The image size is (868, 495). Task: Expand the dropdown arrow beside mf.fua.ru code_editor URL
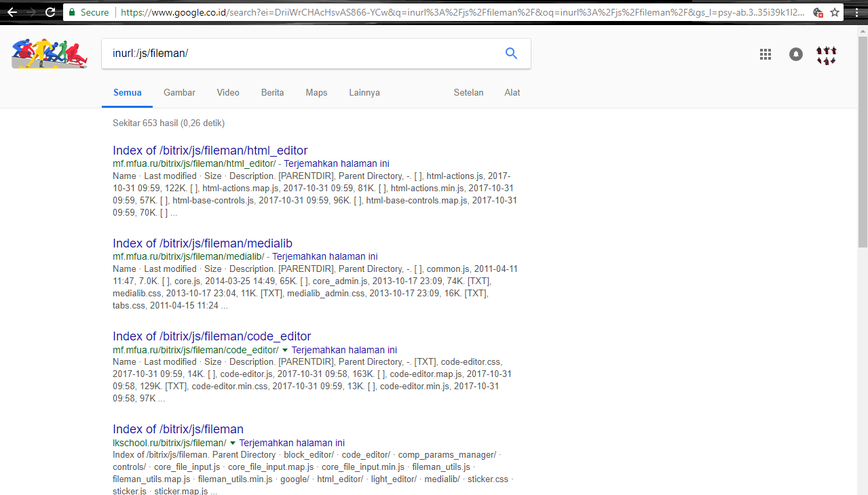coord(285,350)
